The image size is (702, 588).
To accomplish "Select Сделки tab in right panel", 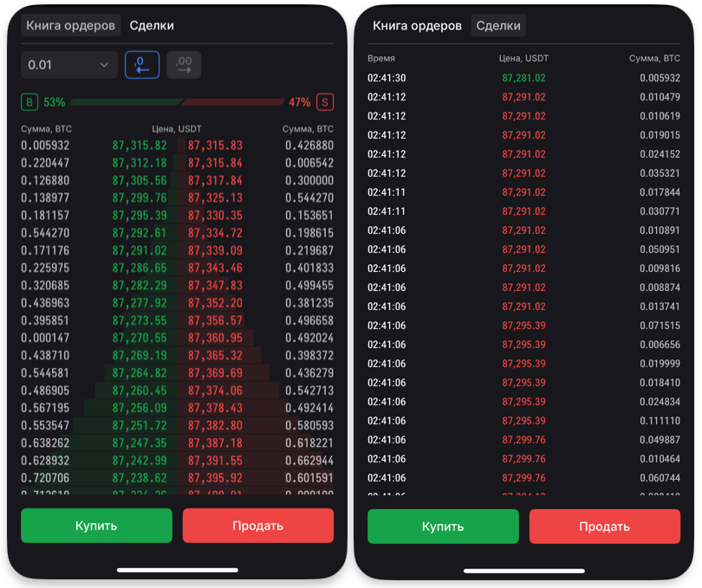I will [498, 25].
